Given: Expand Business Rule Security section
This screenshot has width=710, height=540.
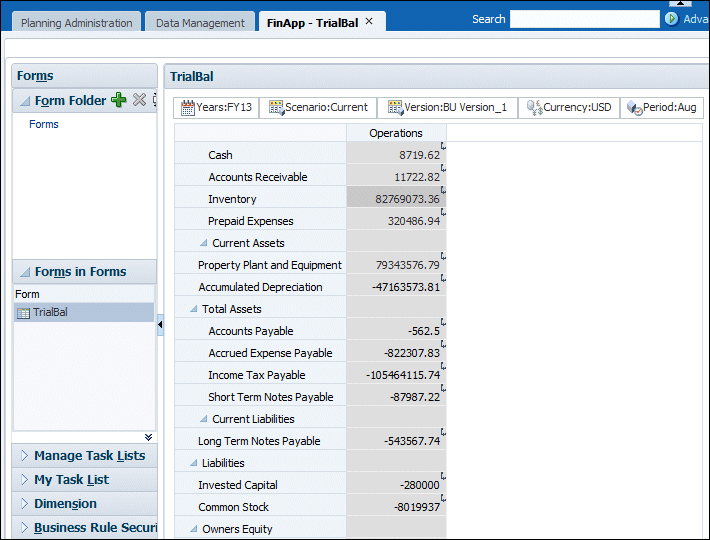Looking at the screenshot, I should point(24,527).
